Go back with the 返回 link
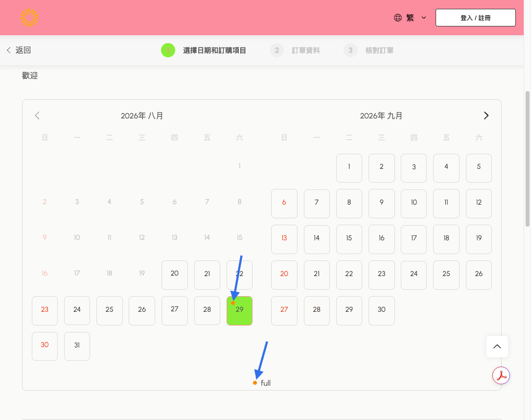The width and height of the screenshot is (531, 420). [19, 50]
